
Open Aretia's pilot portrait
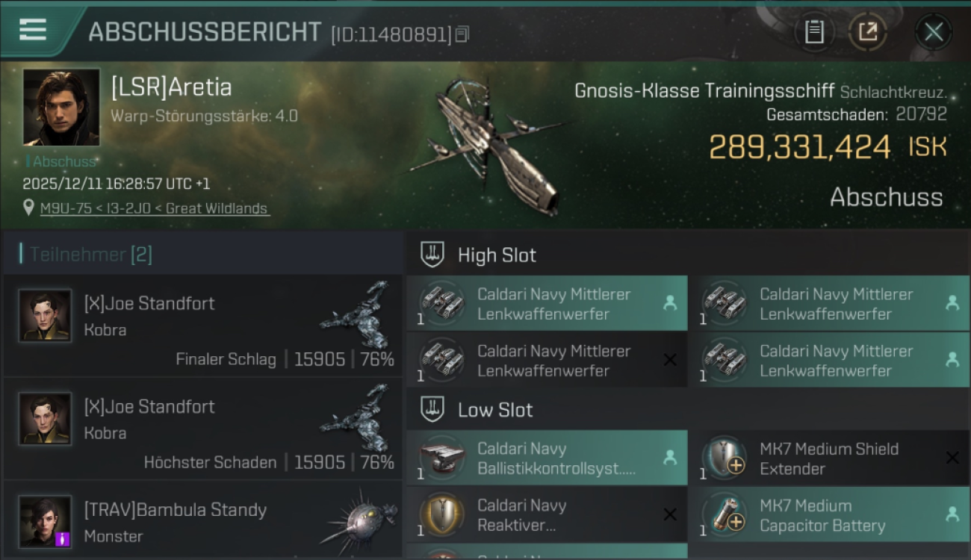click(61, 107)
